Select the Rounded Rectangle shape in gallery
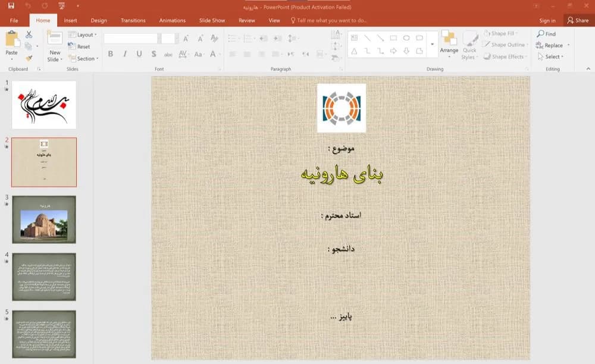Viewport: 595px width, 364px height. (x=419, y=38)
